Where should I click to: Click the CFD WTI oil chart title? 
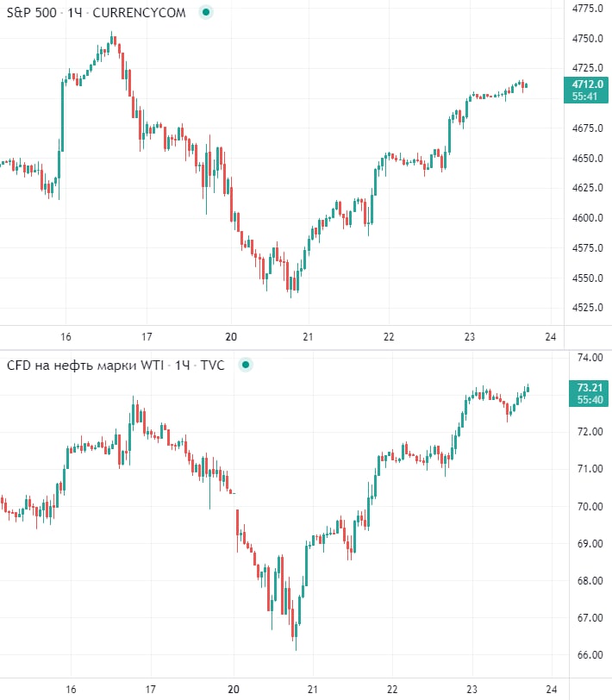pos(116,366)
